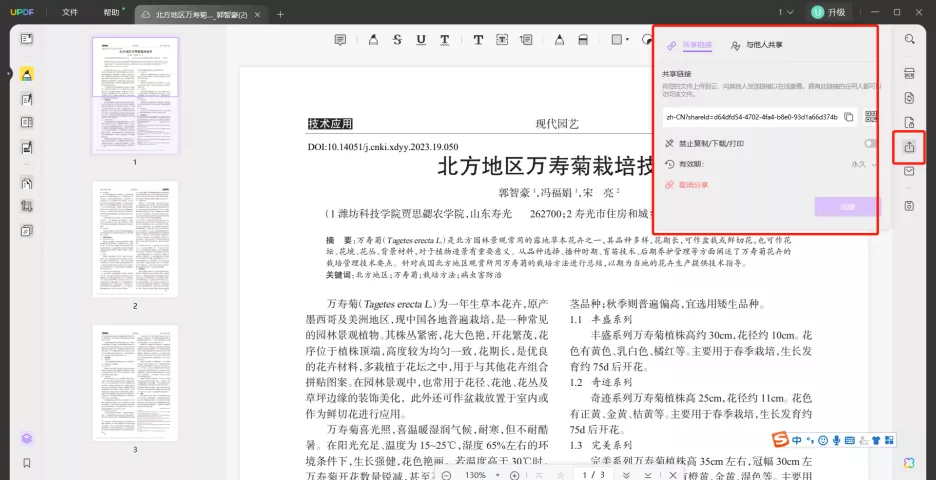The height and width of the screenshot is (480, 936).
Task: Open the window count dropdown showing 1
Action: pos(785,12)
